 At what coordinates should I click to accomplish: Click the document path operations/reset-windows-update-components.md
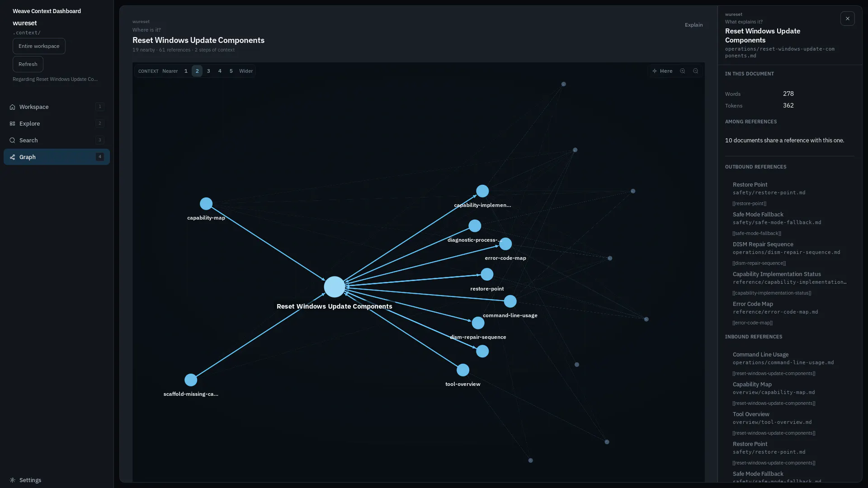[x=780, y=52]
